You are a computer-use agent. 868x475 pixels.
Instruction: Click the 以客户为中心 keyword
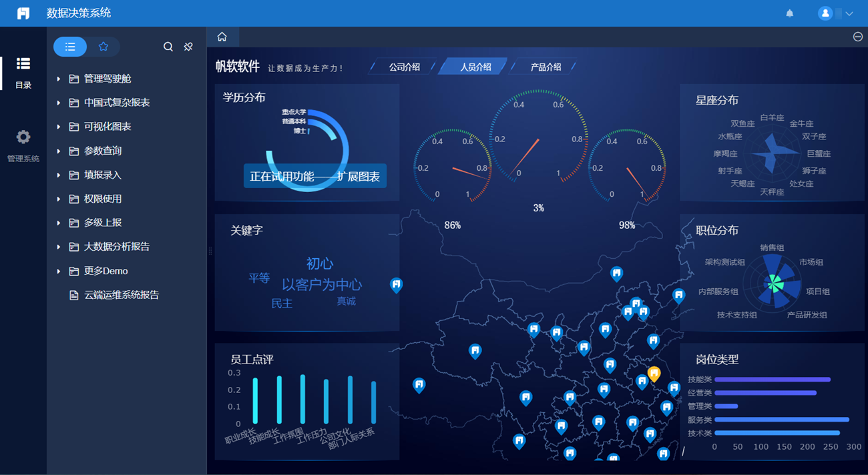(x=322, y=284)
